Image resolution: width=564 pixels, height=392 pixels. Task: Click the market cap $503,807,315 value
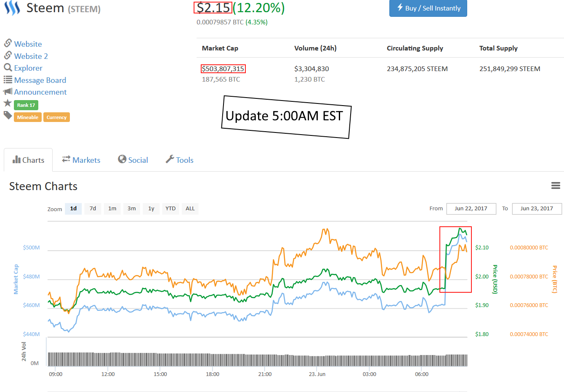point(223,69)
